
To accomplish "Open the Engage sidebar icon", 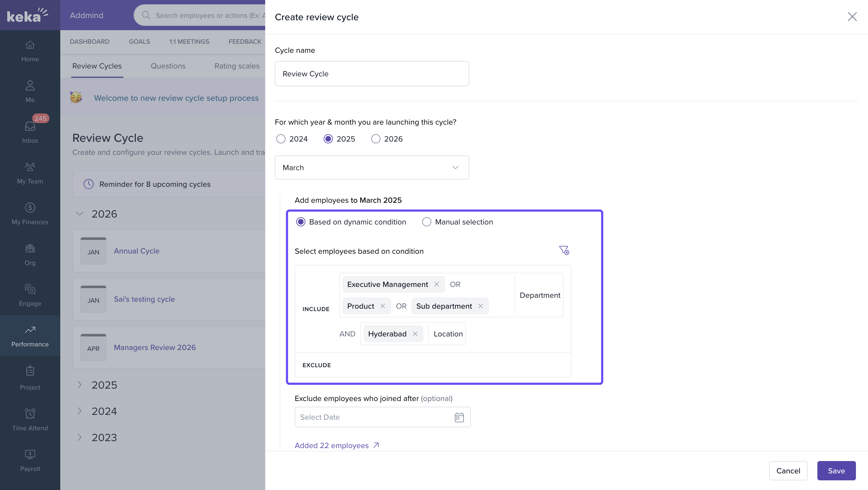I will pos(30,294).
